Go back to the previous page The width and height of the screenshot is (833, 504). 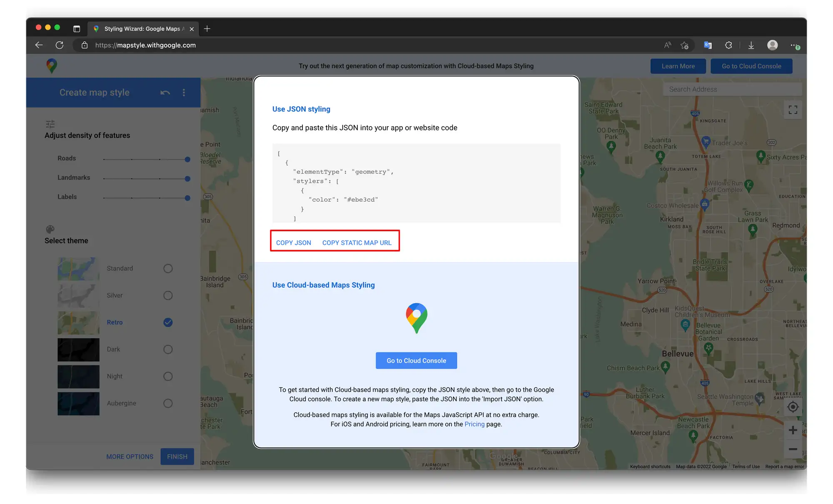(39, 45)
